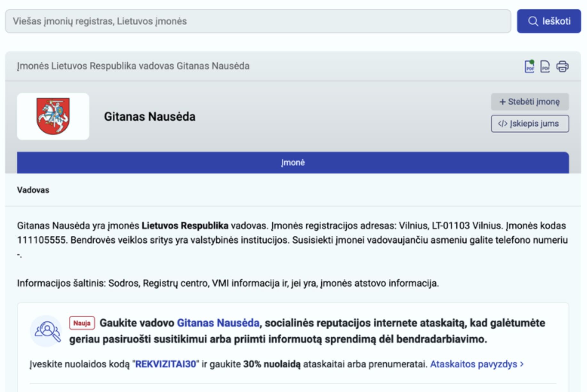This screenshot has height=392, width=587.
Task: Click the PDF icon with green dot
Action: pos(529,67)
